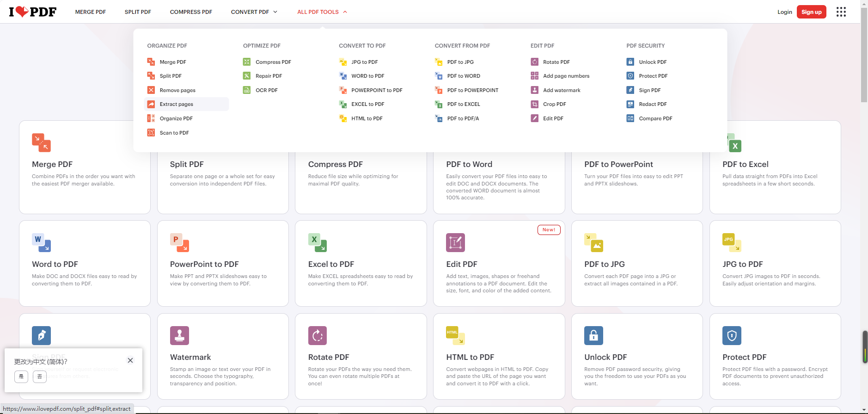Click the Login link
This screenshot has height=414, width=868.
pos(784,12)
